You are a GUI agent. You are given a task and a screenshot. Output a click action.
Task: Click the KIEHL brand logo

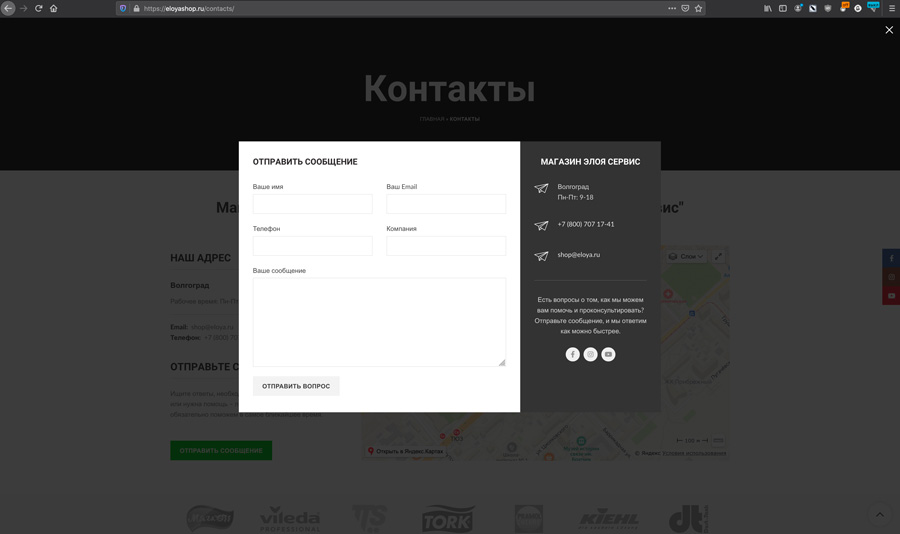click(609, 518)
